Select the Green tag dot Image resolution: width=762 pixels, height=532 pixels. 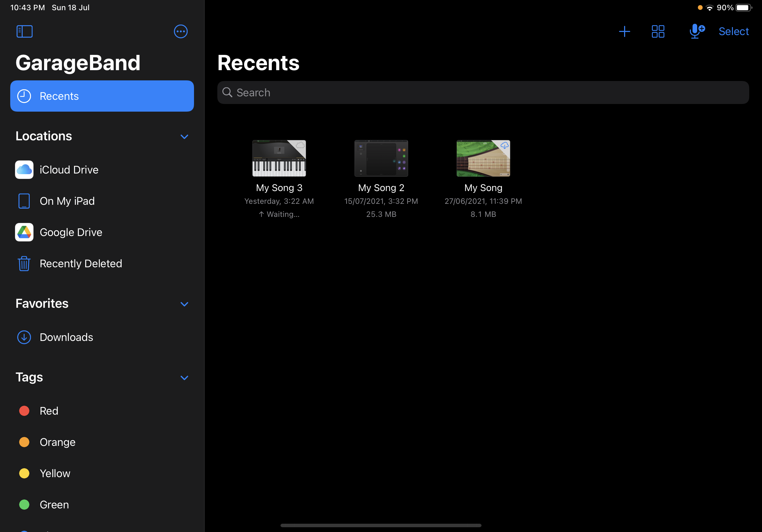[24, 505]
